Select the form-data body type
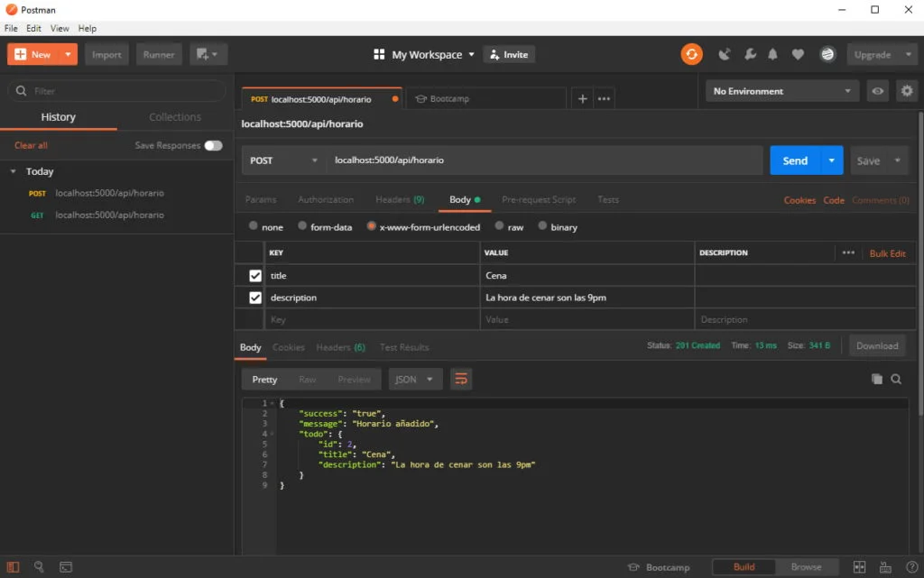 pos(302,225)
